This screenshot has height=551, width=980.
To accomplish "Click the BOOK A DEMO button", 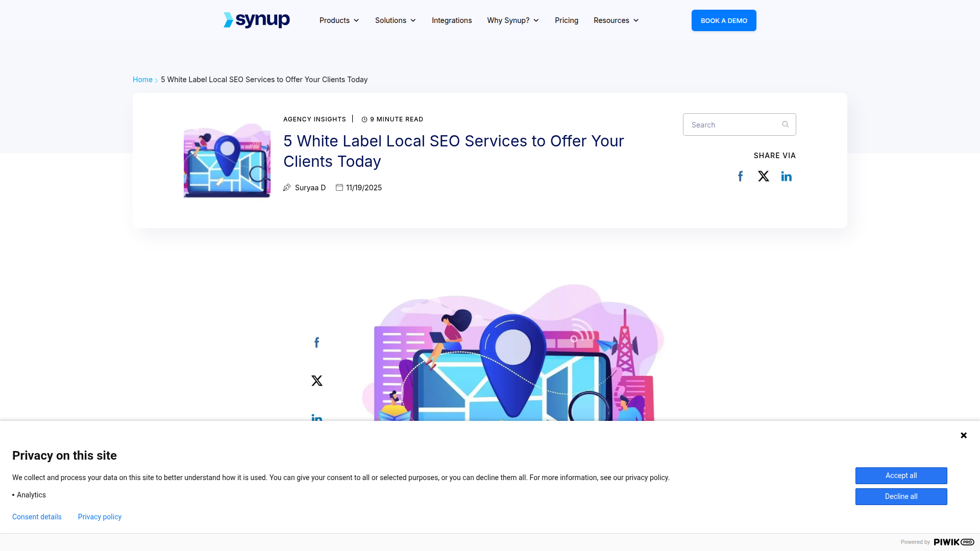I will (x=723, y=20).
